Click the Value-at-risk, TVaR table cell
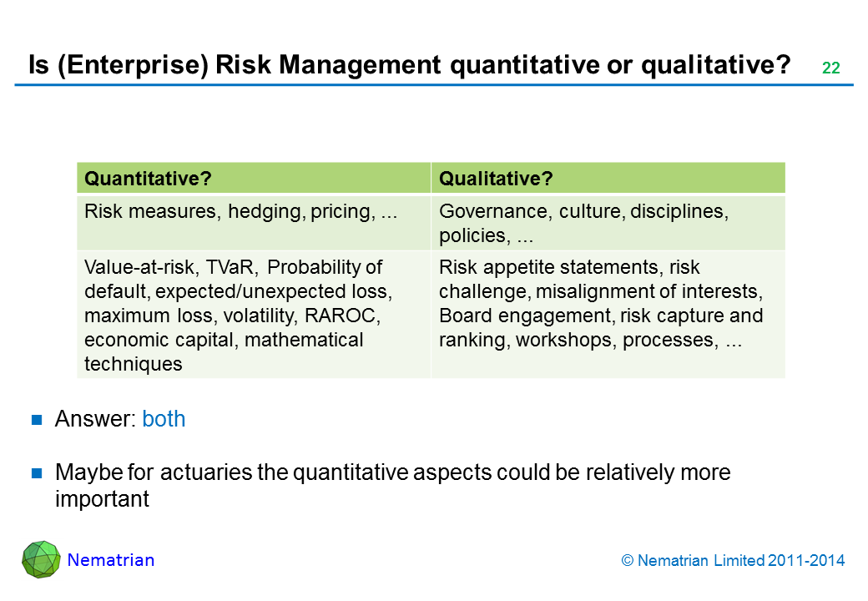Viewport: 868px width, 601px height. tap(254, 315)
